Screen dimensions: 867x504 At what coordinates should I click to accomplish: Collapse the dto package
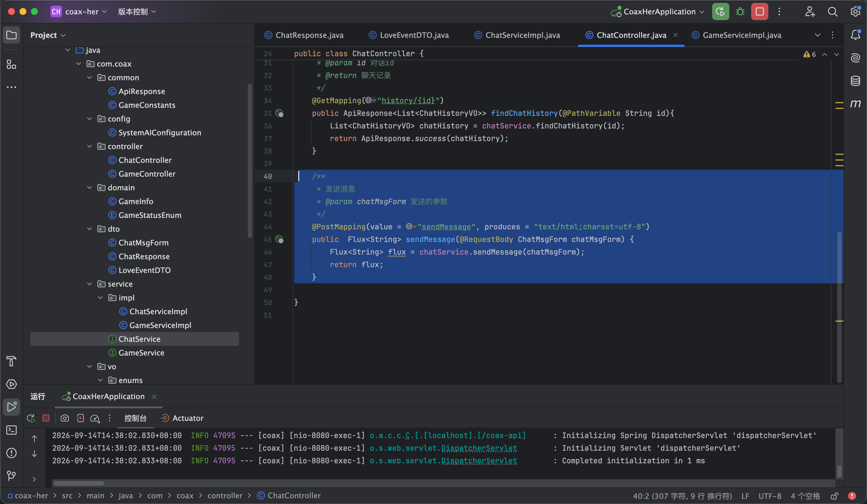[x=89, y=229]
